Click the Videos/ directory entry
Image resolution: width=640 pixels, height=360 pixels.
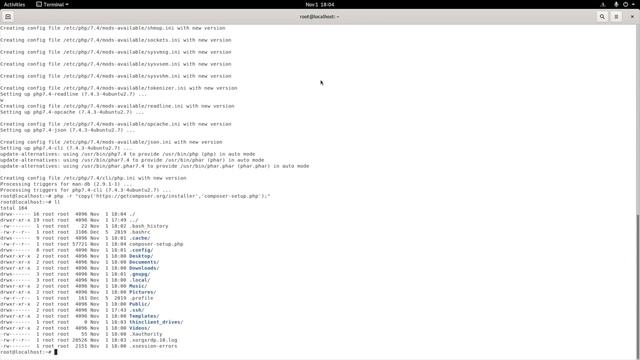(x=140, y=328)
